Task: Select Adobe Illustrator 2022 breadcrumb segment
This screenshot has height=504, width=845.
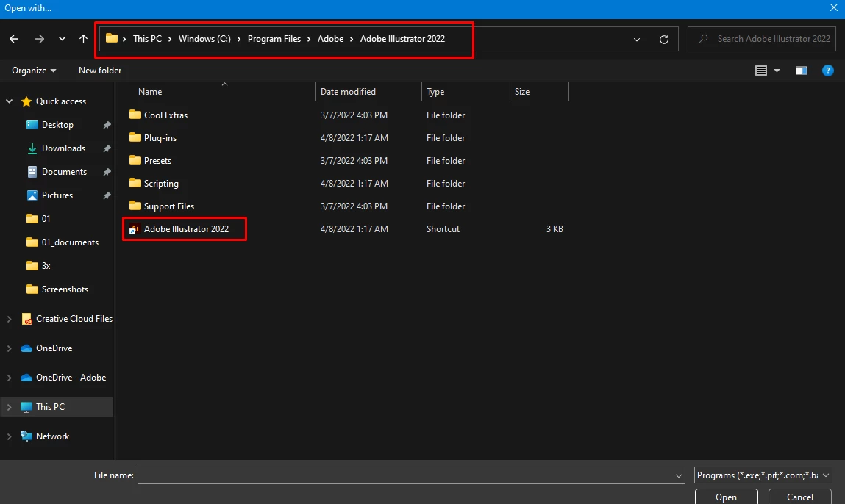Action: click(402, 39)
